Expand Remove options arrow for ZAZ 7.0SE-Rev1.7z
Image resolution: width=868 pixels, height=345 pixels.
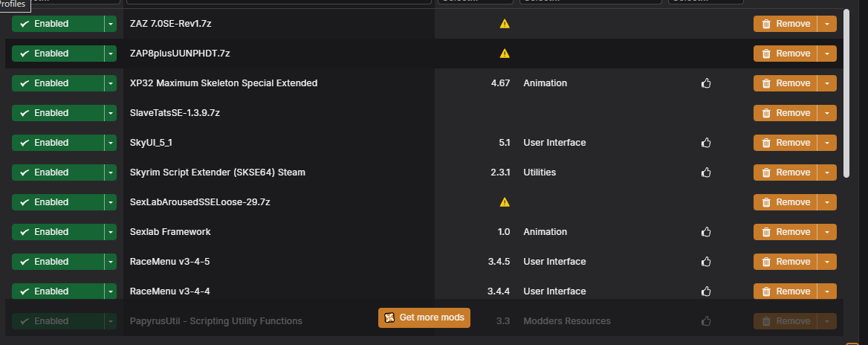point(827,24)
